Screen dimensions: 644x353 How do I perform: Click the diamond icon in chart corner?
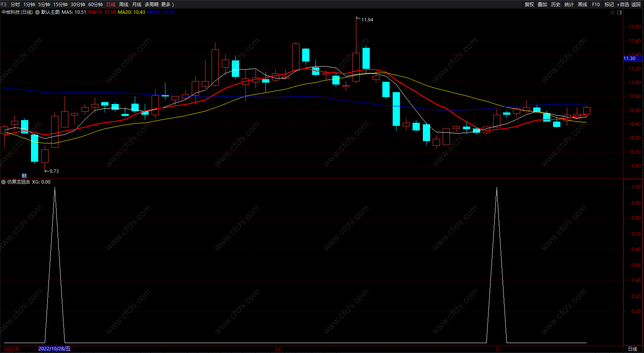pos(613,12)
